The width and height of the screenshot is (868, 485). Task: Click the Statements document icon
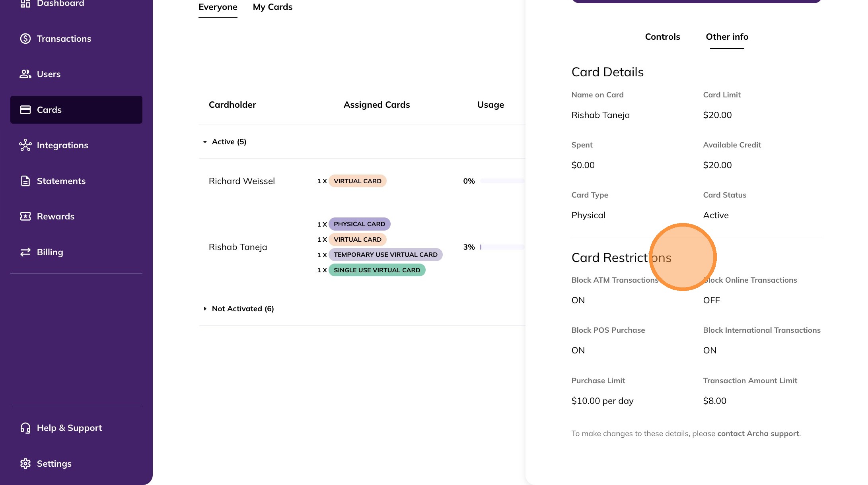(x=25, y=181)
